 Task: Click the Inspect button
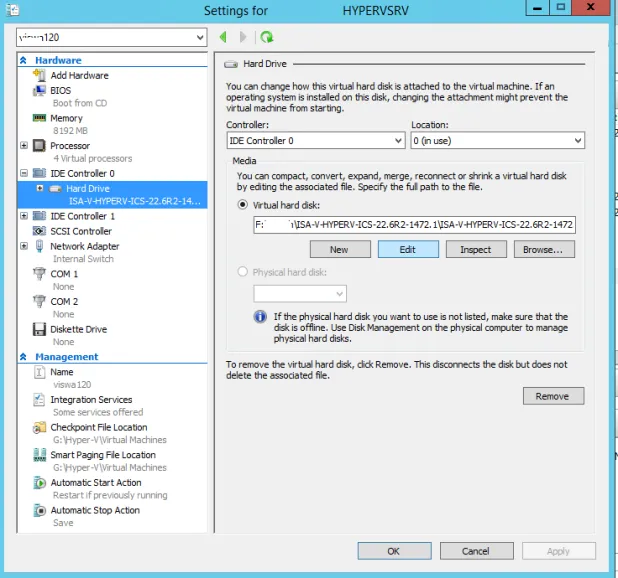[476, 249]
